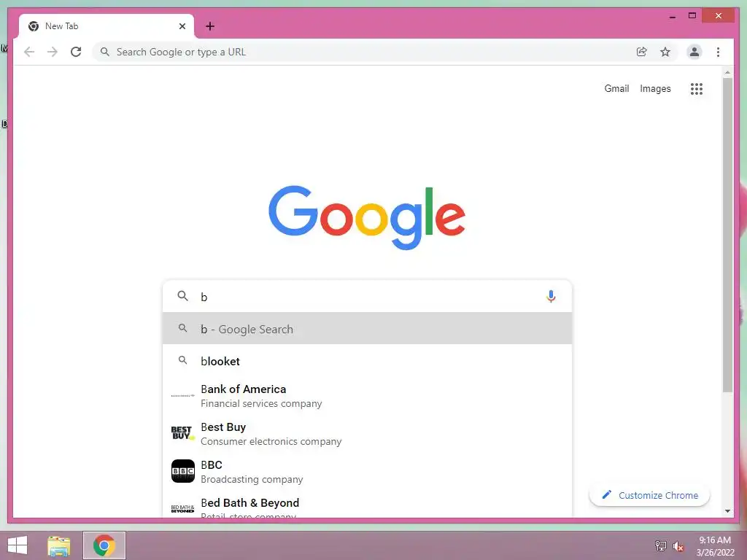Select the blooket suggestion
Screen dimensions: 747x560
(x=368, y=361)
